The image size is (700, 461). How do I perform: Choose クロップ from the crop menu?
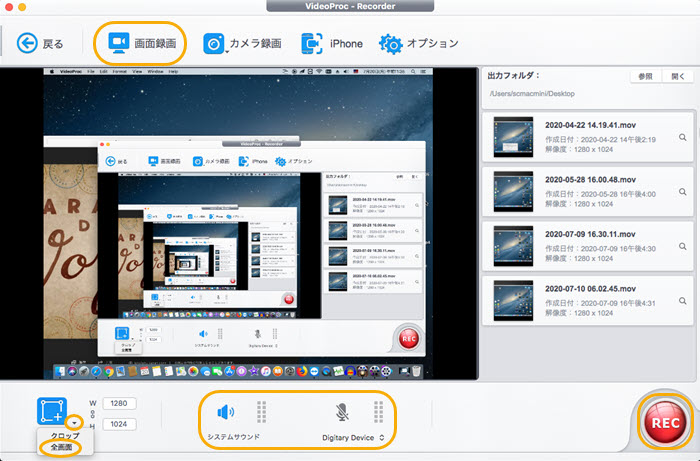[65, 436]
